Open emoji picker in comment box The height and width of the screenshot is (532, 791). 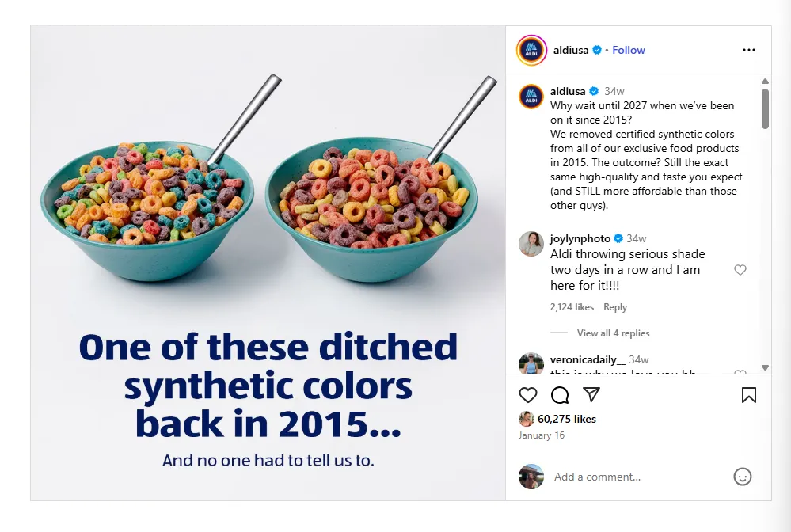pos(742,477)
